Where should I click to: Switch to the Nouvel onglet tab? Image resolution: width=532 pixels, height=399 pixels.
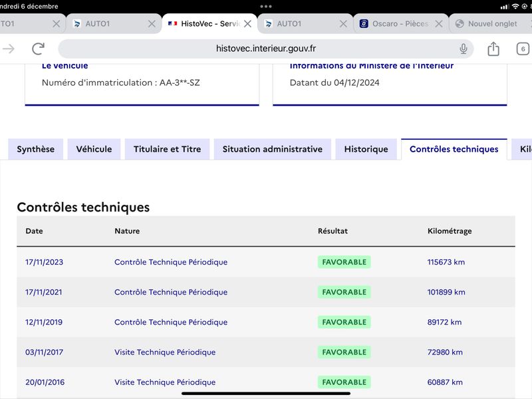tap(492, 23)
